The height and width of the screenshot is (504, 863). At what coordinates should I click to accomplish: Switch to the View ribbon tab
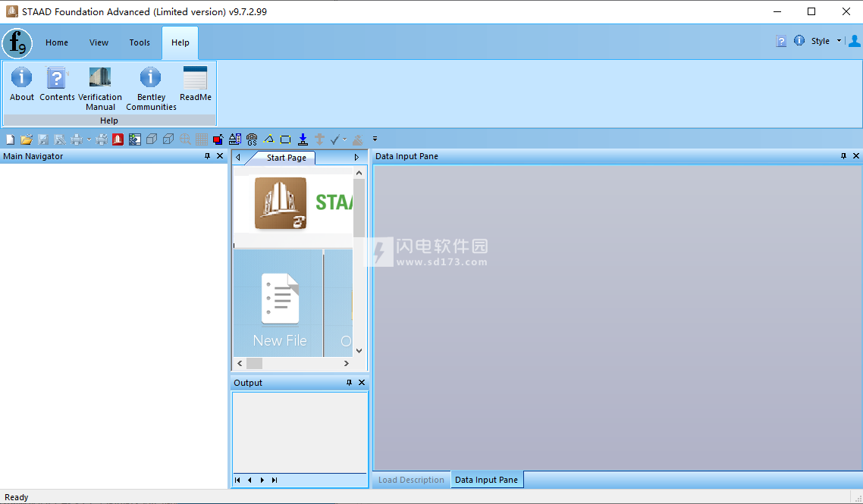(99, 42)
